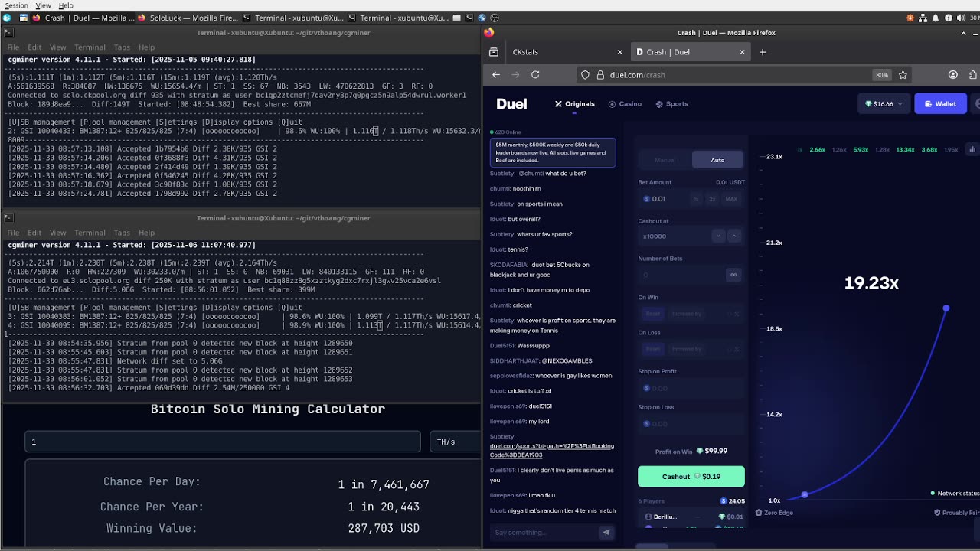980x551 pixels.
Task: Click the 2.66x history multiplier
Action: pyautogui.click(x=818, y=150)
